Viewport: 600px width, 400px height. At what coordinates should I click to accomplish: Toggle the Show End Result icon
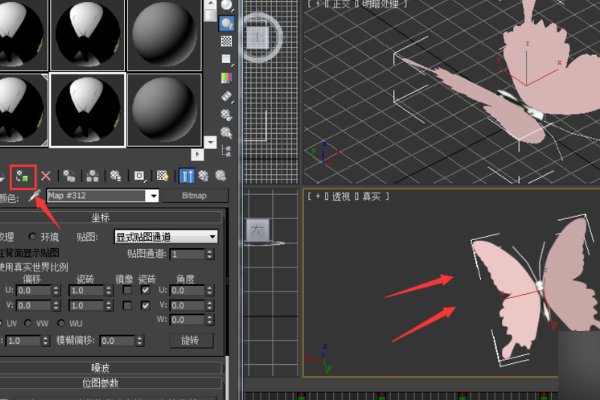187,176
